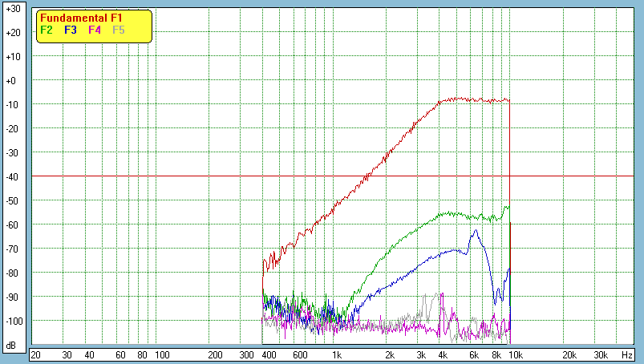Click the blue F3 curve's peak near 6k
Screen dimensions: 644x364
(x=476, y=231)
